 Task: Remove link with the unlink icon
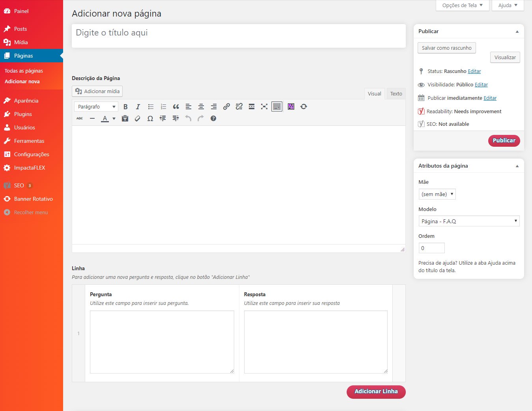[239, 106]
